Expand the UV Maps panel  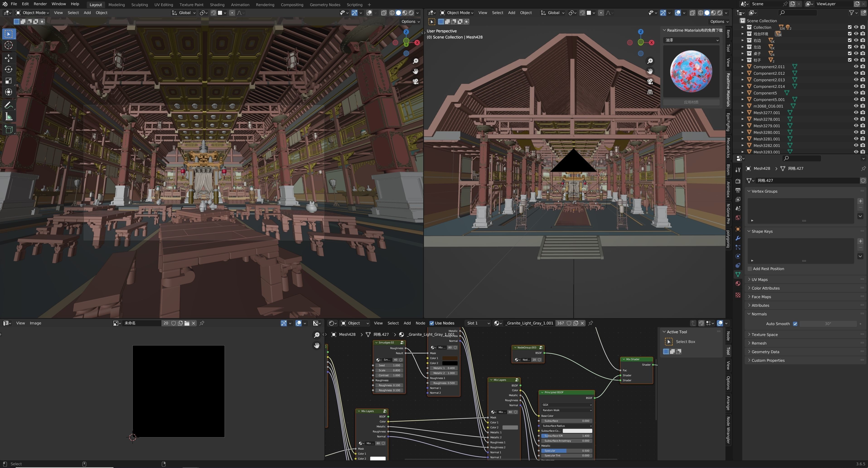click(x=759, y=279)
